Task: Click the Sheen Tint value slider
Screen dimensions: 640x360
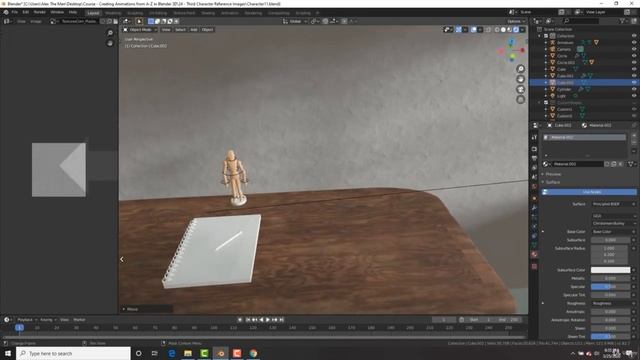Action: point(610,336)
